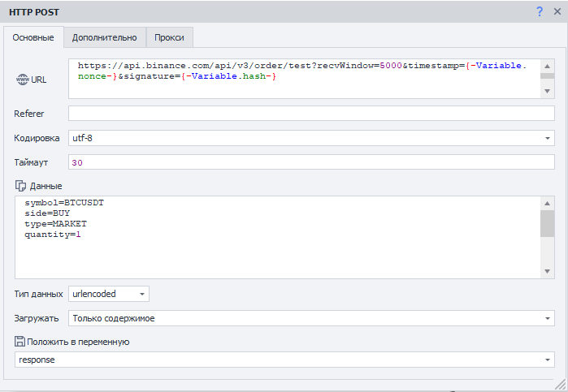Open the Загружать dropdown list
The image size is (568, 392).
pos(548,318)
